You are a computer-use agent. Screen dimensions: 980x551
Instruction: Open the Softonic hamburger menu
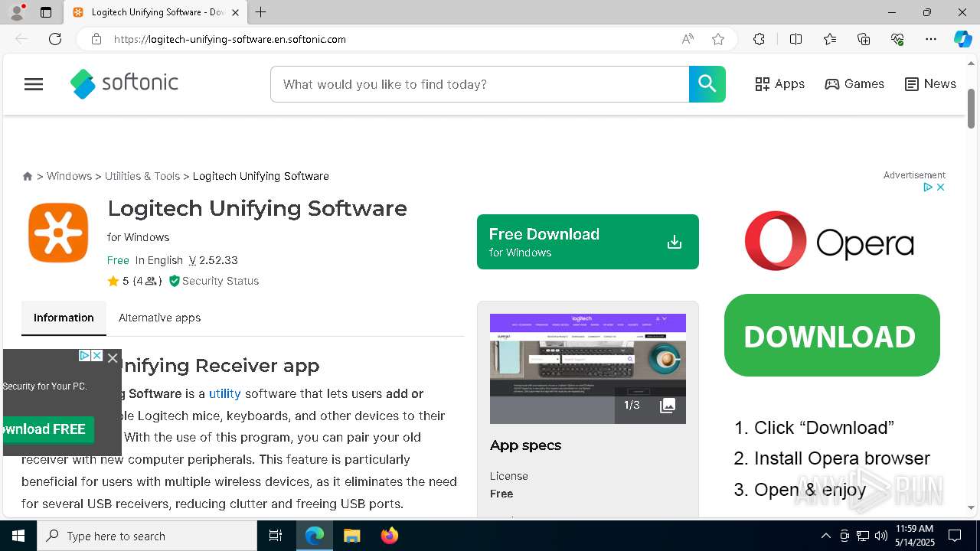(x=34, y=84)
